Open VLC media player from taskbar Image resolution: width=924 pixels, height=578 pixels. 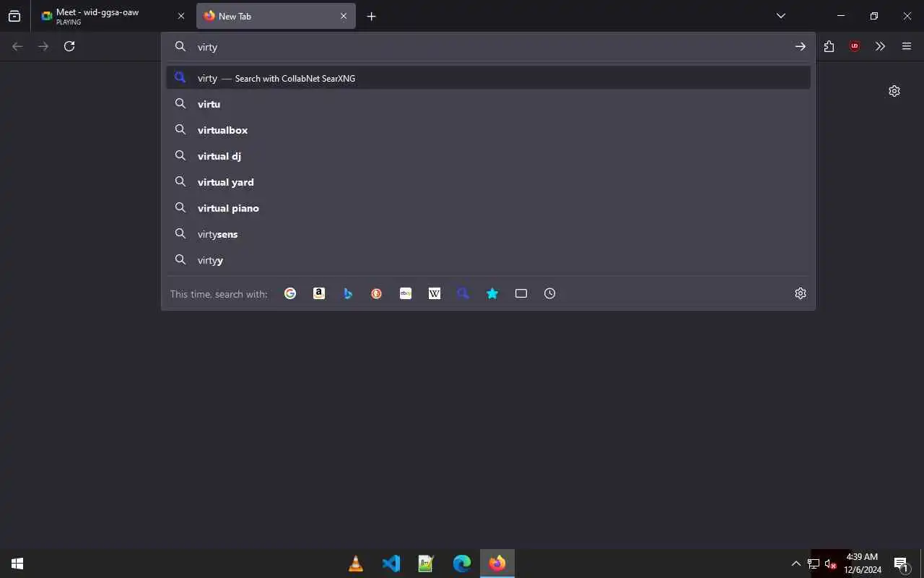pyautogui.click(x=356, y=564)
